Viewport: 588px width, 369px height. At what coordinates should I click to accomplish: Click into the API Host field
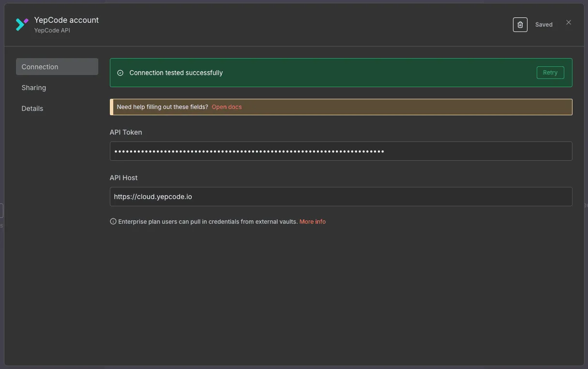341,197
